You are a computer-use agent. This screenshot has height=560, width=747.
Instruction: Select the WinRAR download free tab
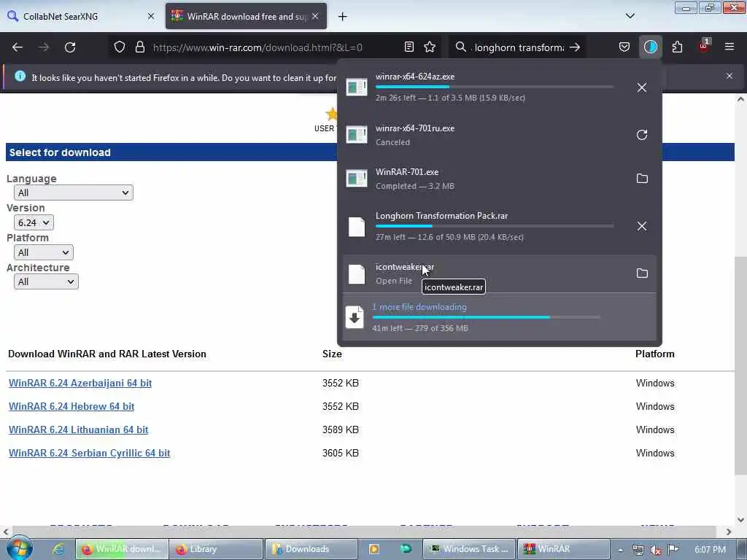[246, 16]
